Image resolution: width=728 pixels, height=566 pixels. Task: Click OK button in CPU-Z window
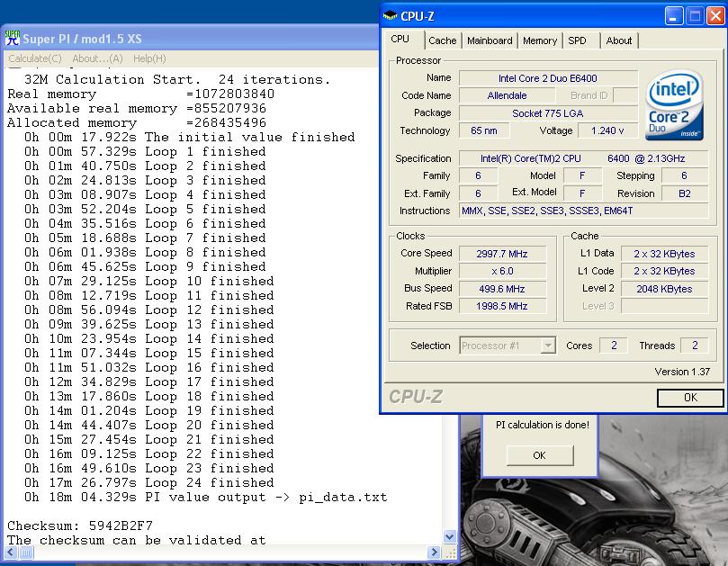pyautogui.click(x=690, y=398)
